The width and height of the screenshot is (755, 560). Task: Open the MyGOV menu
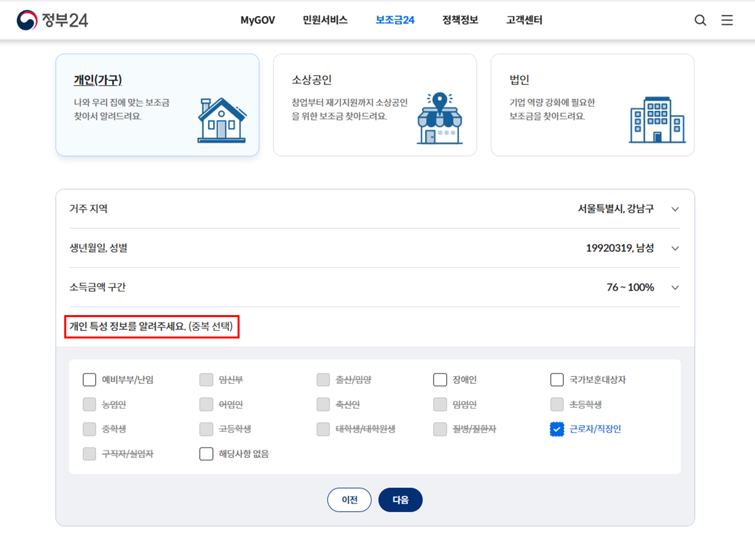tap(257, 20)
